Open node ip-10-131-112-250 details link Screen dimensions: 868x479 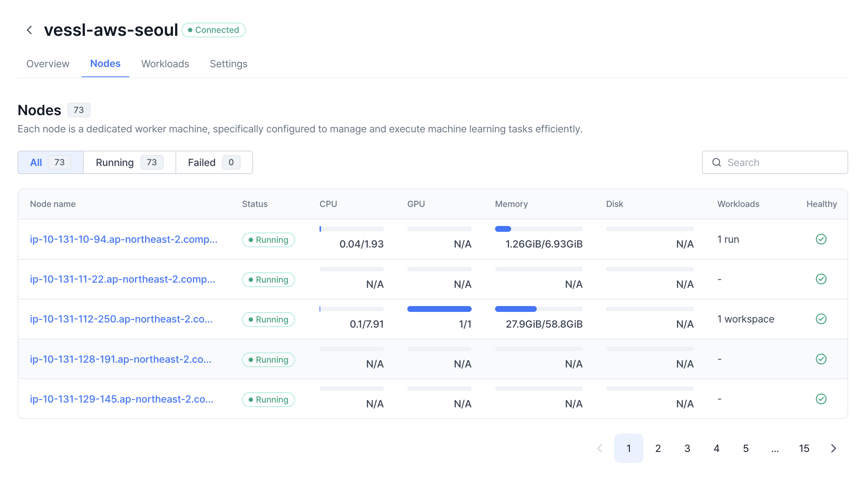121,319
